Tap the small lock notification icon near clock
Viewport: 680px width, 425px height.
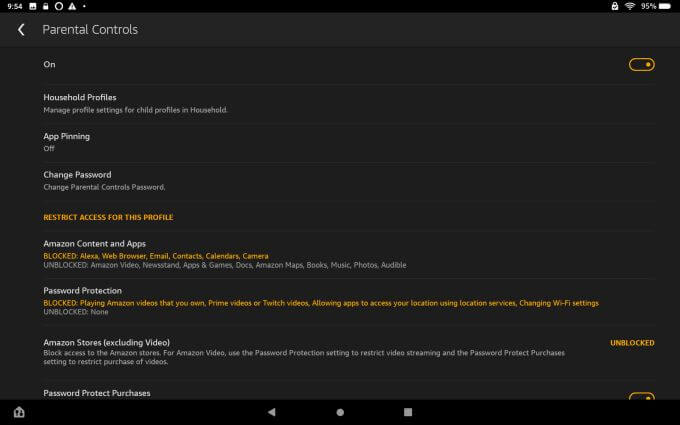click(46, 6)
